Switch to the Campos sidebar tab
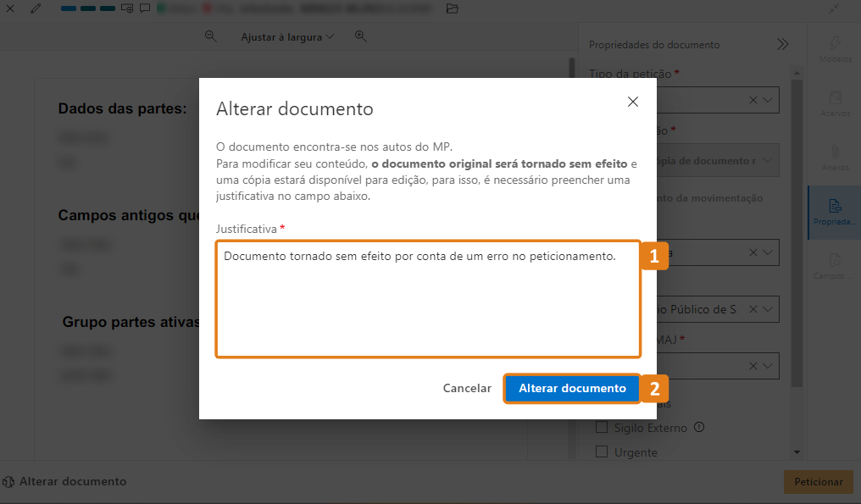 coord(835,266)
